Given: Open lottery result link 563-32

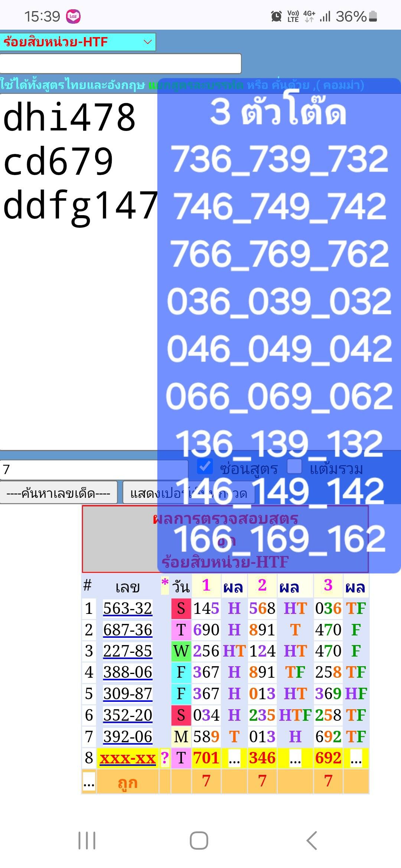Looking at the screenshot, I should pos(127,608).
